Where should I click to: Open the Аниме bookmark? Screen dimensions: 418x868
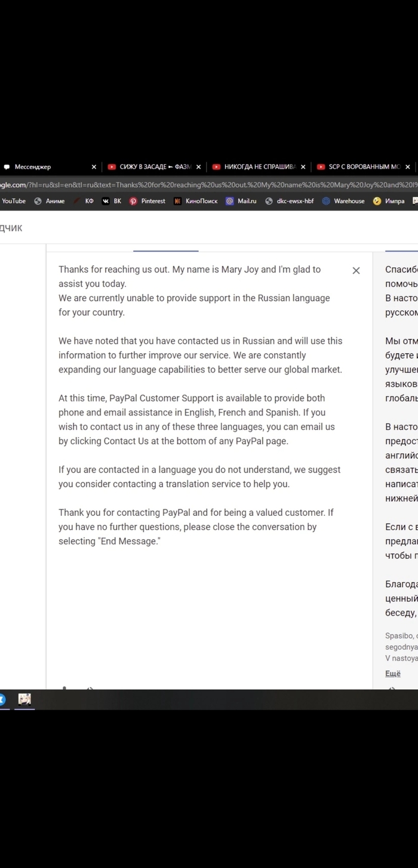pyautogui.click(x=50, y=201)
